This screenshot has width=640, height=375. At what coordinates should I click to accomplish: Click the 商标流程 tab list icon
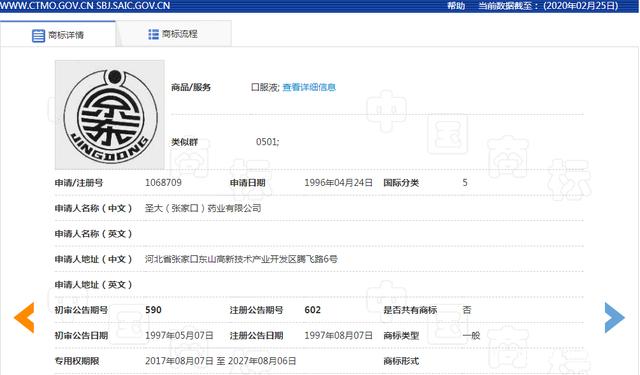(x=153, y=34)
